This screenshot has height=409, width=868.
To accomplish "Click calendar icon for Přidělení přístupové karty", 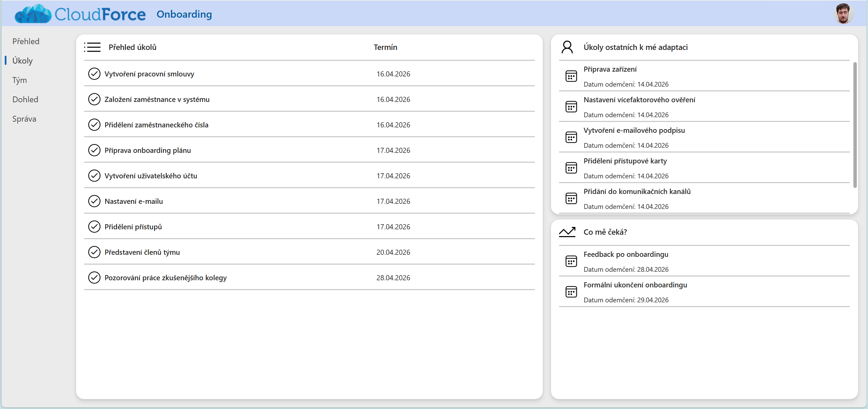I will [x=571, y=168].
